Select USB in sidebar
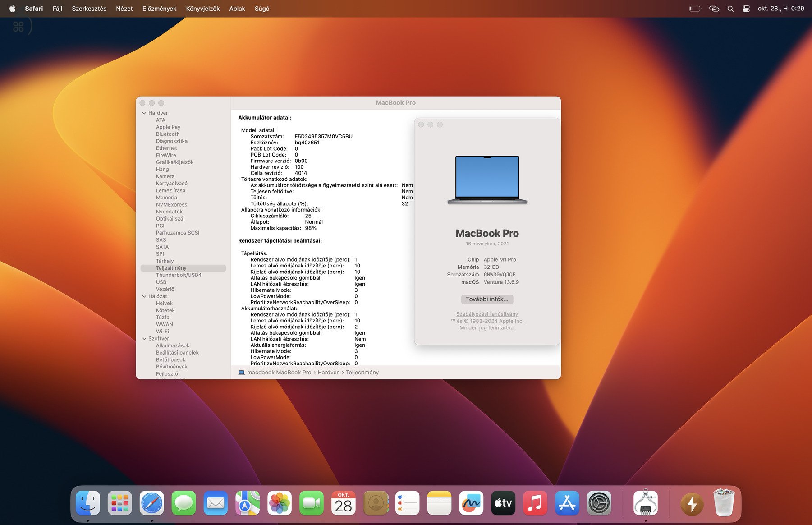Image resolution: width=812 pixels, height=525 pixels. [161, 282]
